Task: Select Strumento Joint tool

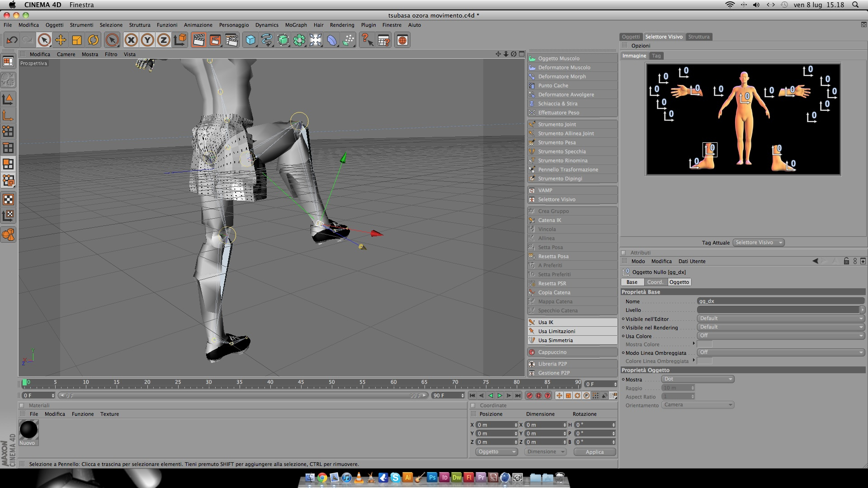Action: click(x=557, y=124)
